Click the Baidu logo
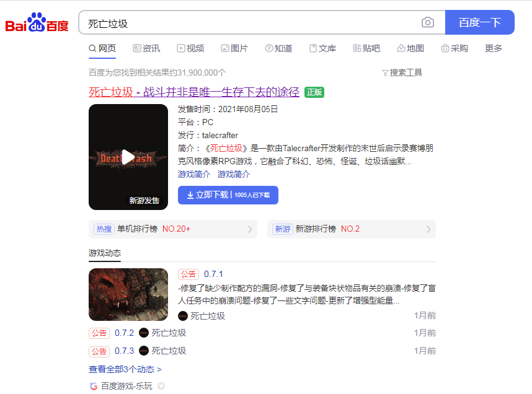532x394 pixels. [37, 22]
